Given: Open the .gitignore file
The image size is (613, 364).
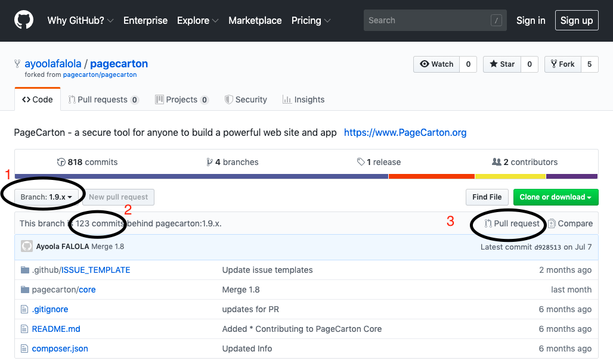Looking at the screenshot, I should click(50, 309).
